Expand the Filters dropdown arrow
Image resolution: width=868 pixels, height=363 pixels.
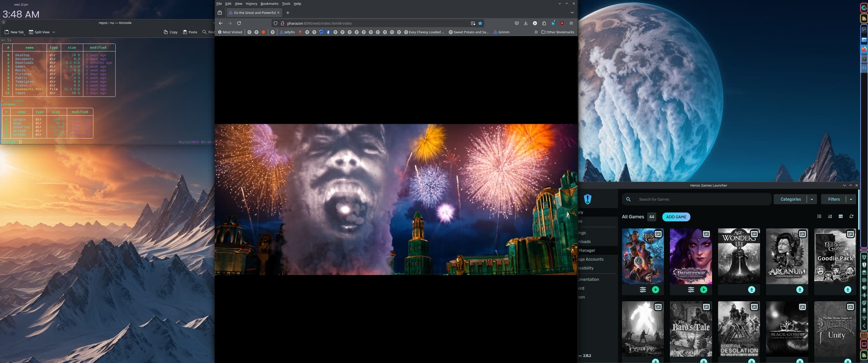(851, 199)
